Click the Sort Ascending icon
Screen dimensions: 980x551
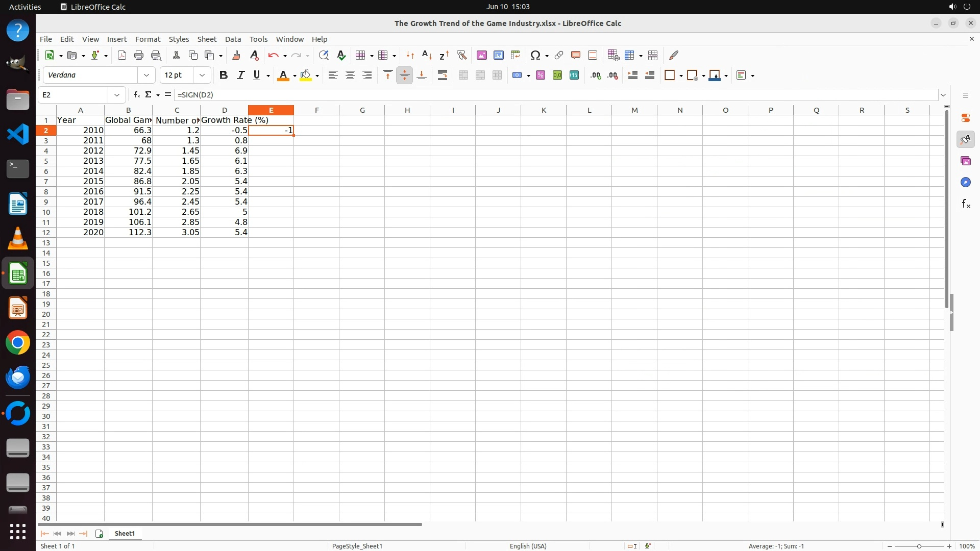[427, 55]
